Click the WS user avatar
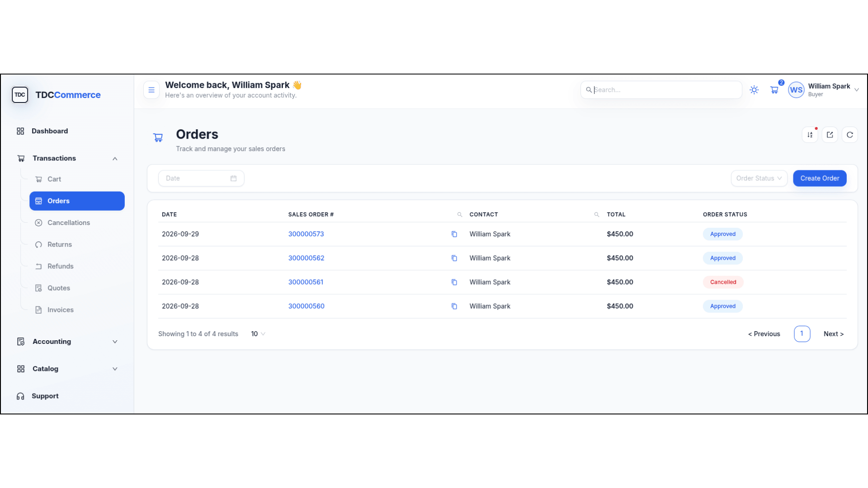868x488 pixels. [796, 90]
